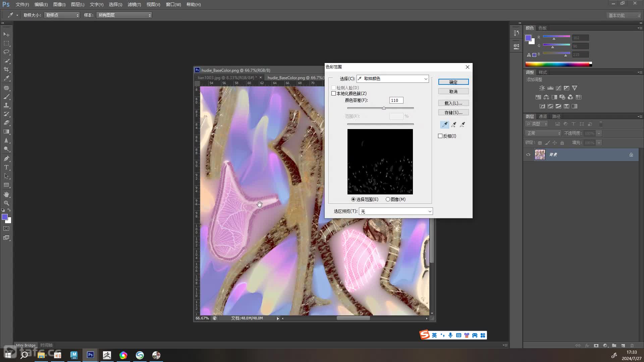Add a Color Balance adjustment

(x=546, y=97)
